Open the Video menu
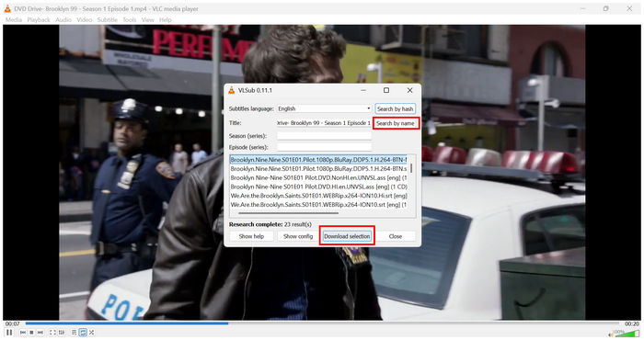The height and width of the screenshot is (340, 644). coord(85,19)
